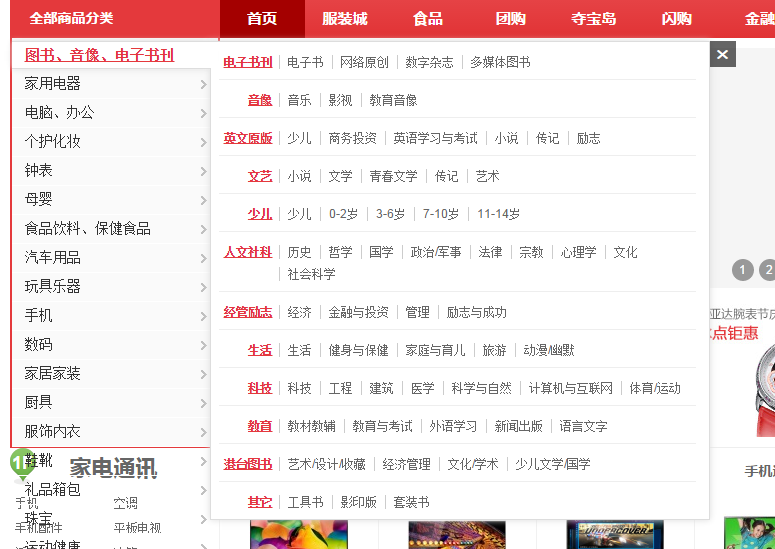The image size is (775, 549).
Task: Open the colorful product thumbnail below the flyout
Action: (x=299, y=534)
